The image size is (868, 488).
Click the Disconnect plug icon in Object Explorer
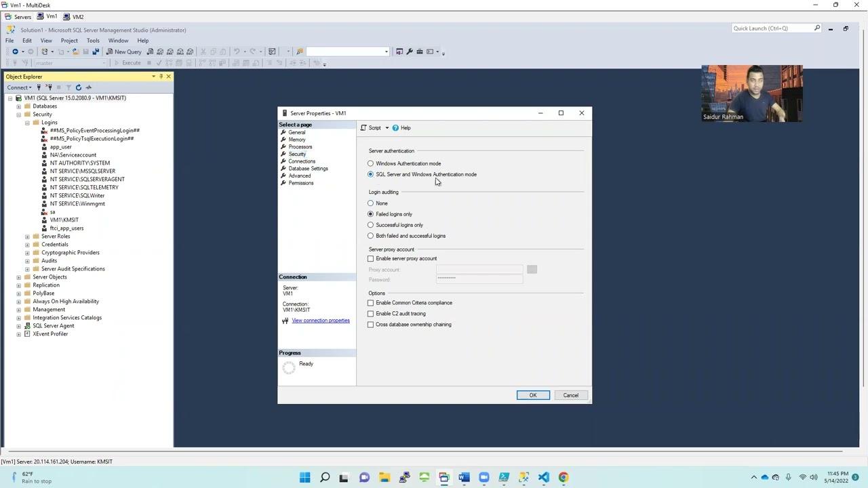pos(48,87)
